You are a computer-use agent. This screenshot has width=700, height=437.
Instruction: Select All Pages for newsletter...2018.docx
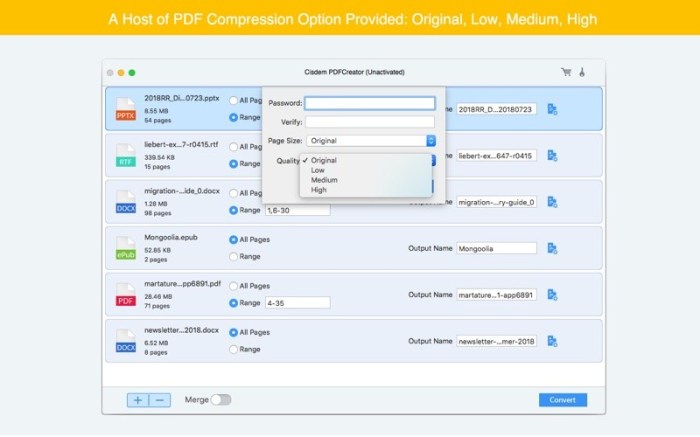tap(233, 333)
